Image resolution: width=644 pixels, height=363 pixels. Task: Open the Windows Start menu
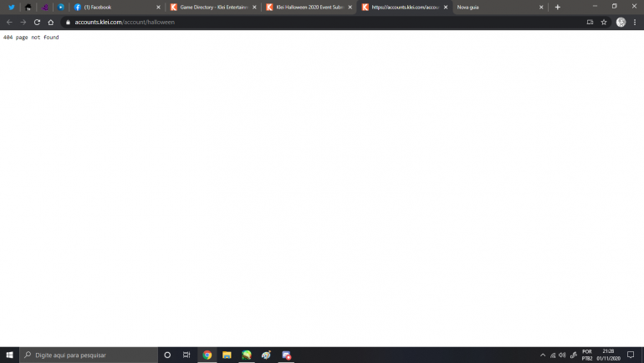tap(9, 355)
